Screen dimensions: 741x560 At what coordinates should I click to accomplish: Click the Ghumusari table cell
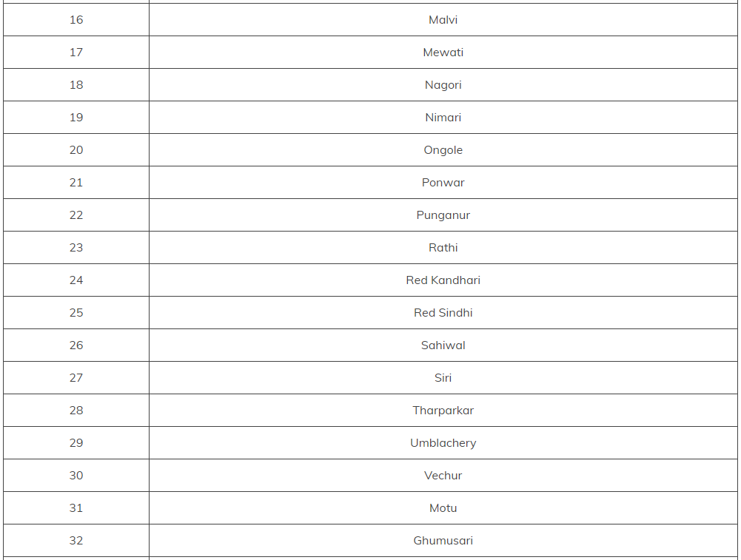click(443, 541)
